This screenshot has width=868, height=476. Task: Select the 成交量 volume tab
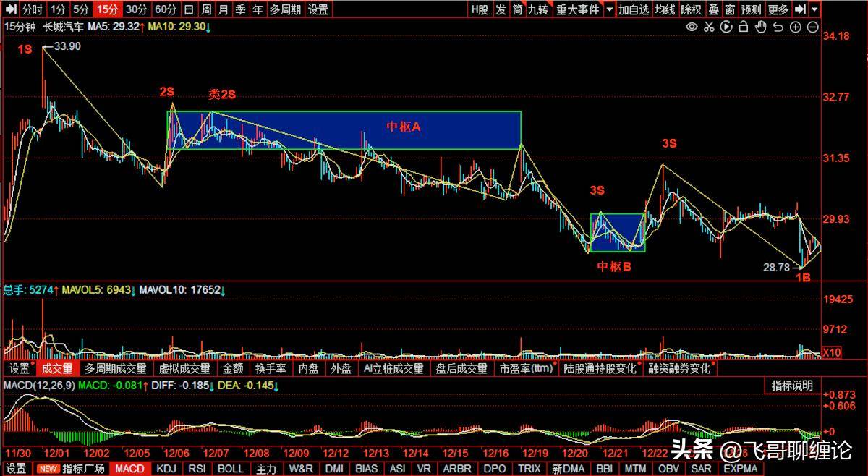[57, 368]
